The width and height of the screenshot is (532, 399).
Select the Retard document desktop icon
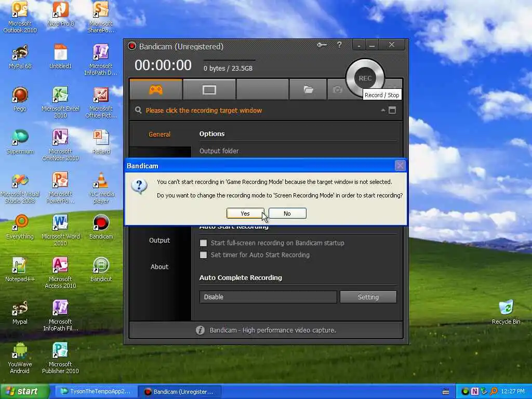[x=101, y=142]
